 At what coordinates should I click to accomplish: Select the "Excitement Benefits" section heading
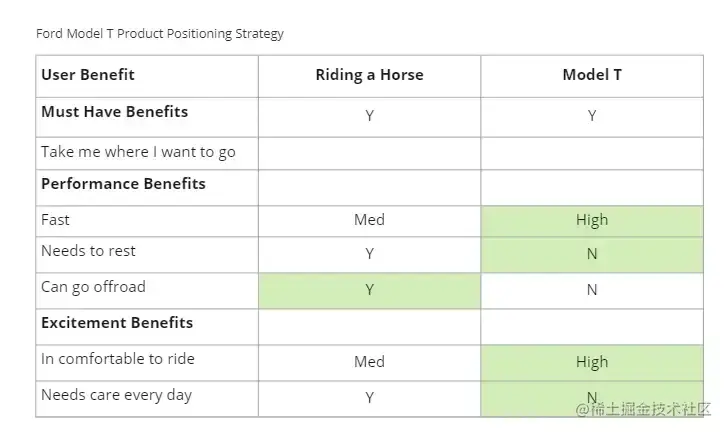tap(117, 323)
